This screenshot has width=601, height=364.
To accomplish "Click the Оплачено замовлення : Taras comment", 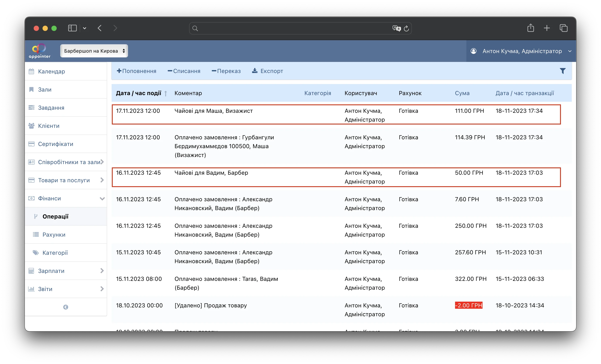I will coord(226,283).
